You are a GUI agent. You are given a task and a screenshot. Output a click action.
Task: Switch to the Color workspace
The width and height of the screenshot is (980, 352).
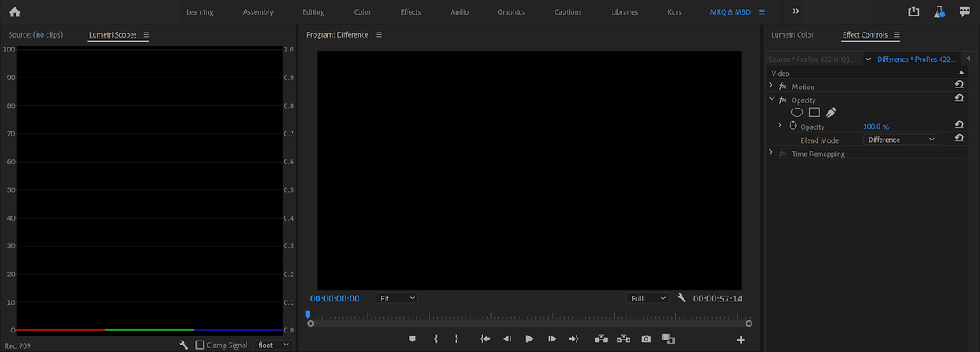tap(363, 12)
